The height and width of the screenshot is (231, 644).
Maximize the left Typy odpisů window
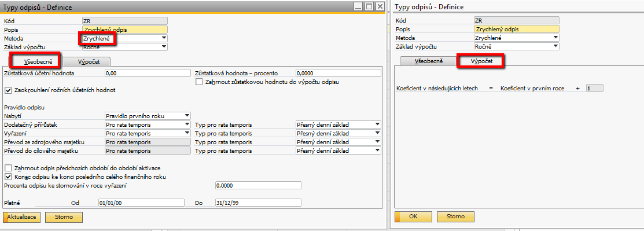point(369,6)
